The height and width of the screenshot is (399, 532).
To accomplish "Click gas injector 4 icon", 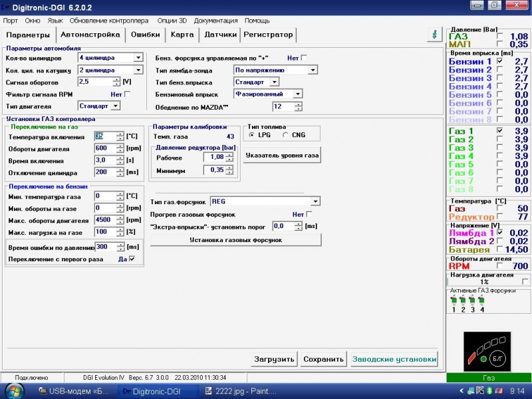I will click(481, 301).
